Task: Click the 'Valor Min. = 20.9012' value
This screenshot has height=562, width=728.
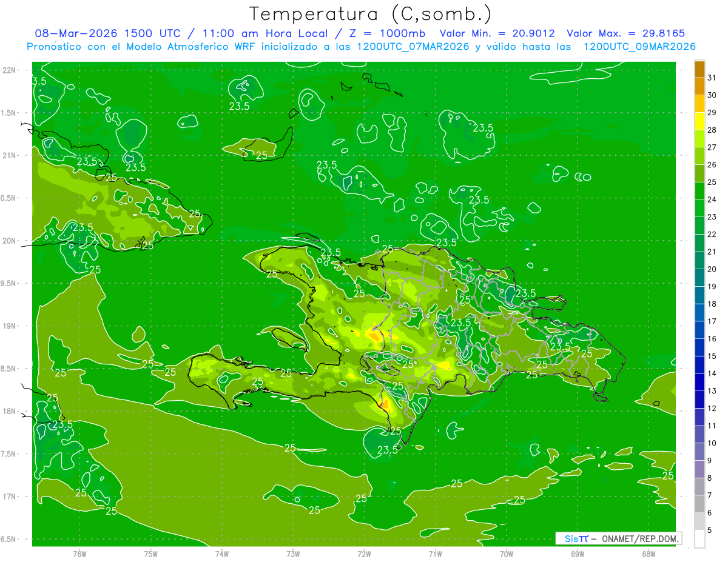Action: point(497,33)
